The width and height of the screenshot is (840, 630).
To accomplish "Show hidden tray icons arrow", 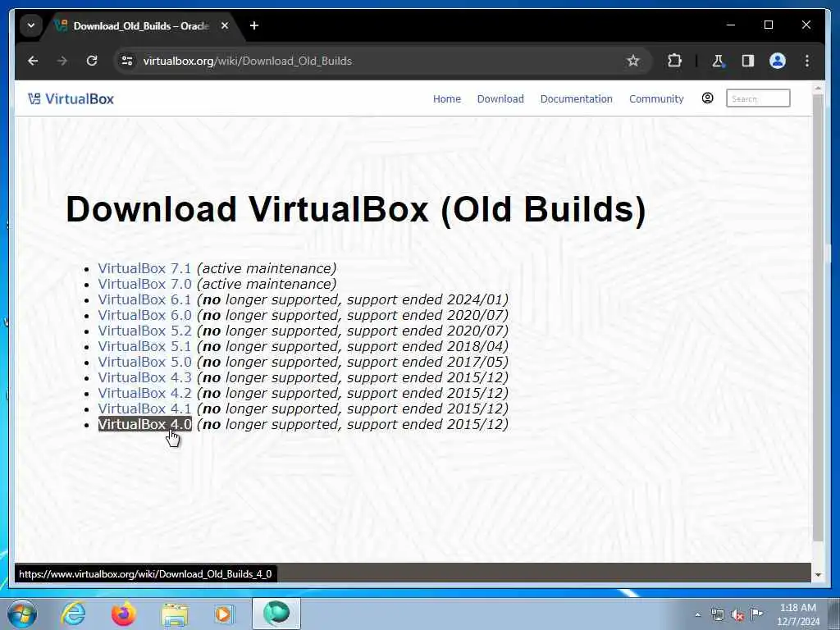I will click(697, 615).
